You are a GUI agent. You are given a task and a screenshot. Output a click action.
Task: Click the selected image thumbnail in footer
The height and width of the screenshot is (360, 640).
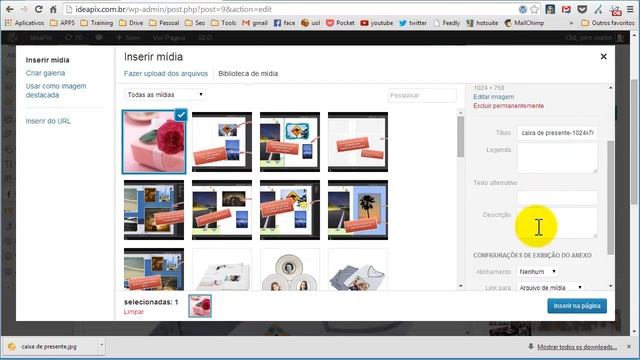point(200,306)
